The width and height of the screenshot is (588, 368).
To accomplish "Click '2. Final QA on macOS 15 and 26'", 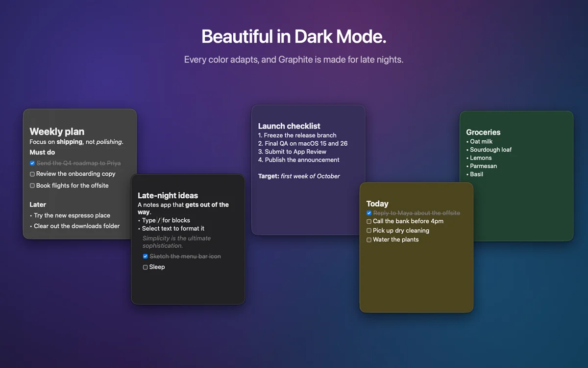I will 303,143.
